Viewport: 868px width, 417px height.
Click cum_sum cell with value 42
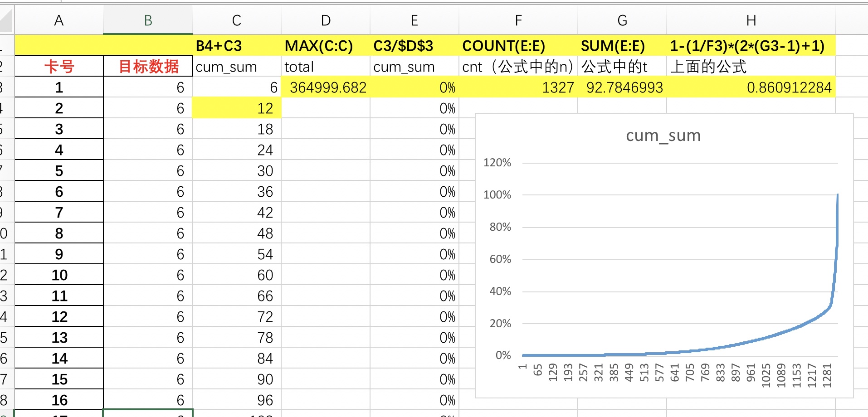point(237,212)
